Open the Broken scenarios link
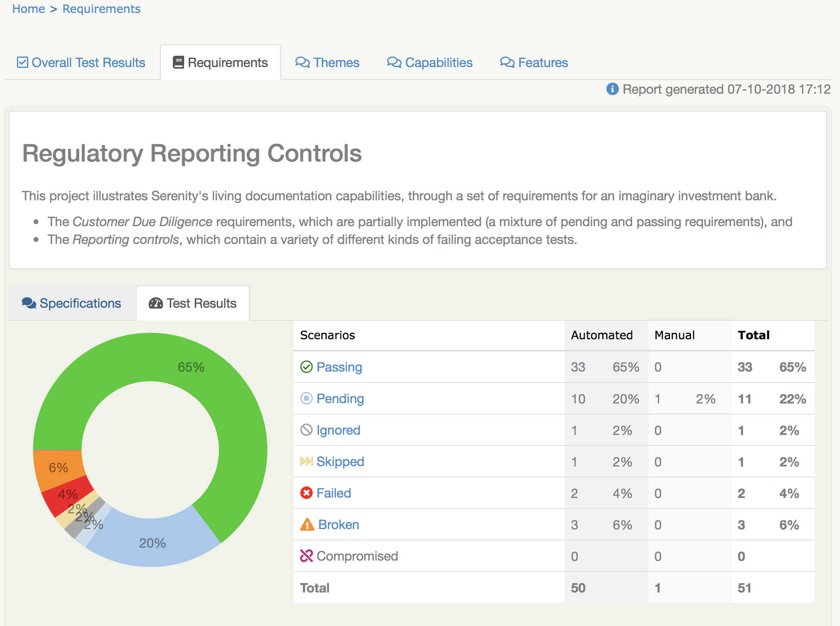Image resolution: width=840 pixels, height=626 pixels. pos(338,524)
